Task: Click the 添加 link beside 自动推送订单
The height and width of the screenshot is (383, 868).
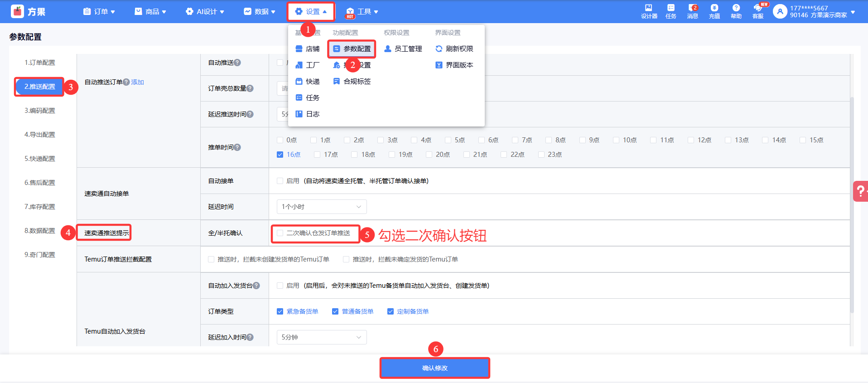Action: (137, 82)
